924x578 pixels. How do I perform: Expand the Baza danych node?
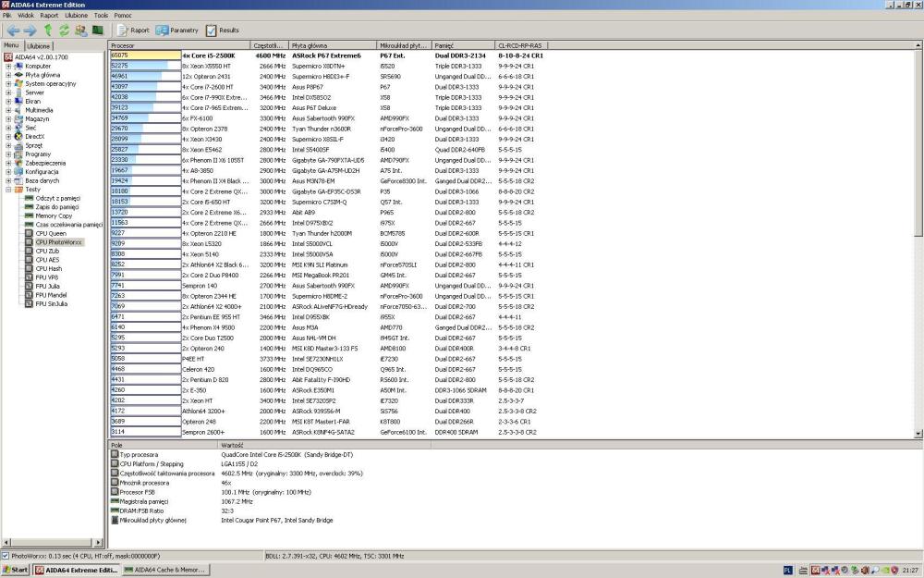pos(8,180)
